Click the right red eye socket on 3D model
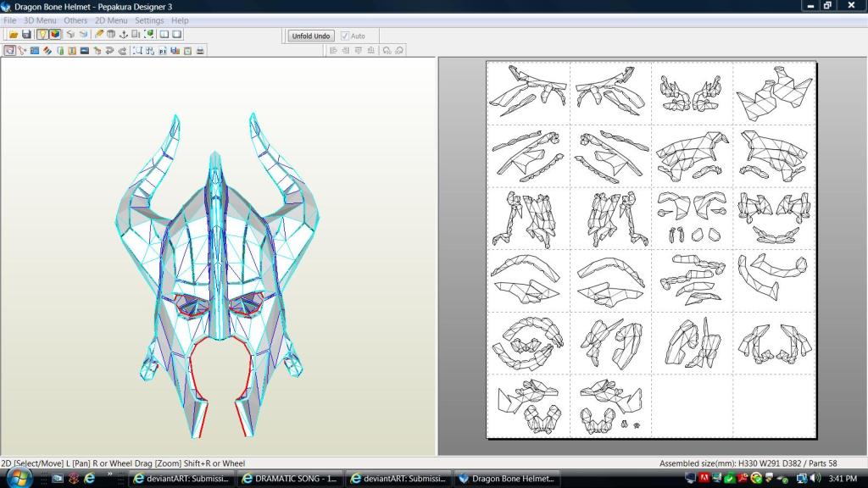 pos(247,303)
